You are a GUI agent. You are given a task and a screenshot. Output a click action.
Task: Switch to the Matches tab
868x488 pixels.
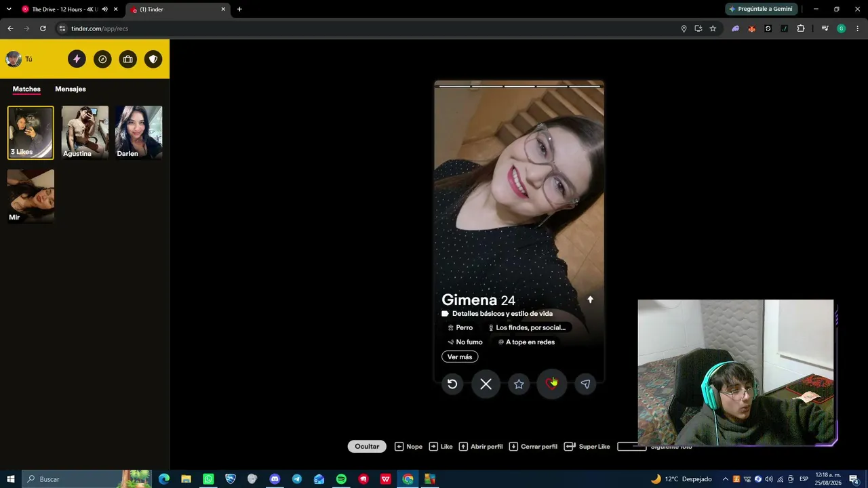26,89
